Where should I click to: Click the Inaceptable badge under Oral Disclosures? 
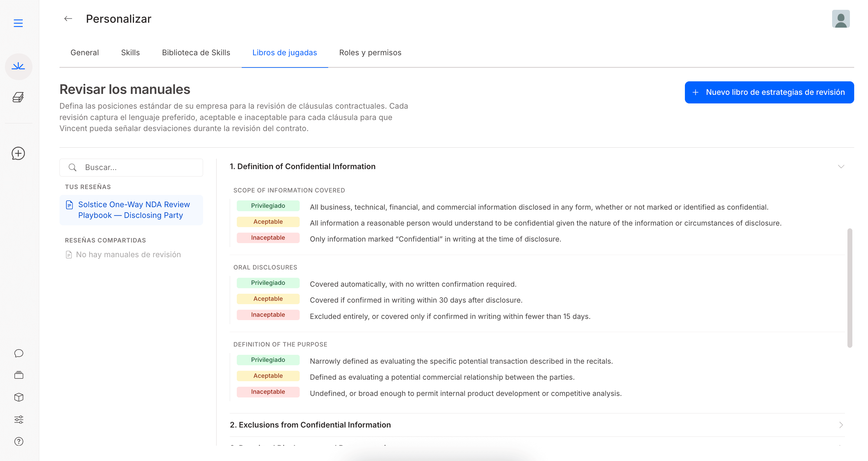pos(268,315)
